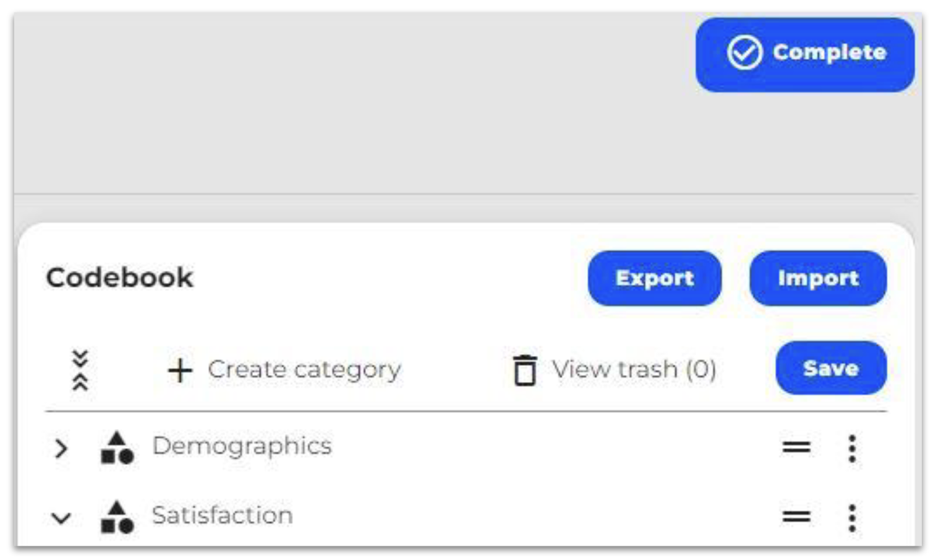Image resolution: width=941 pixels, height=560 pixels.
Task: Save the codebook with Save button
Action: pos(831,368)
